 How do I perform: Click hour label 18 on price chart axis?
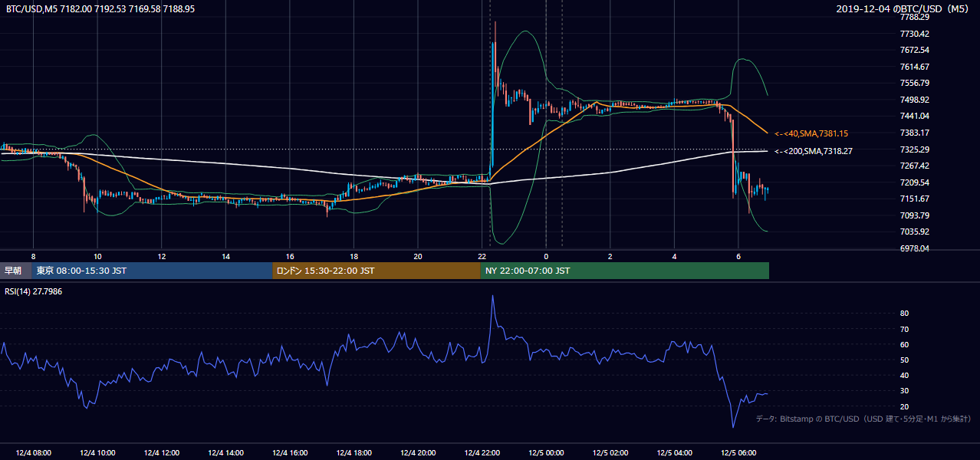[x=354, y=256]
